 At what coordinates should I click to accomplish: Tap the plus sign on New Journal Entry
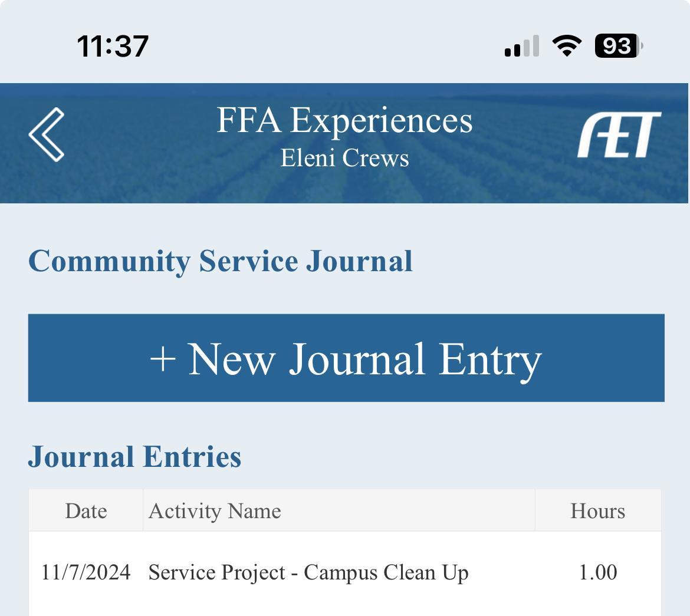[163, 358]
